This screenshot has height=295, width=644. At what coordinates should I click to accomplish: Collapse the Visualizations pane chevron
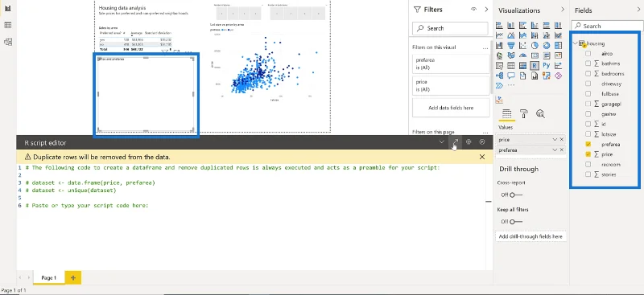pyautogui.click(x=563, y=10)
